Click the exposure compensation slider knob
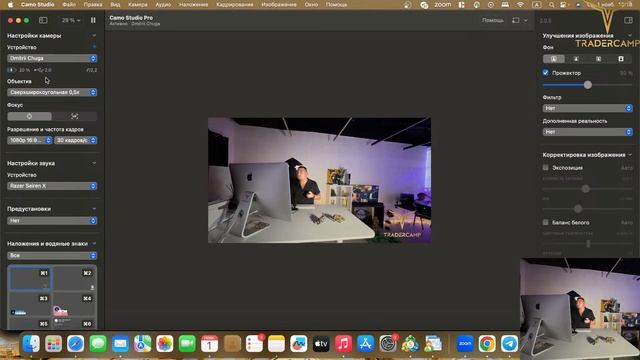The image size is (640, 360). 586,189
